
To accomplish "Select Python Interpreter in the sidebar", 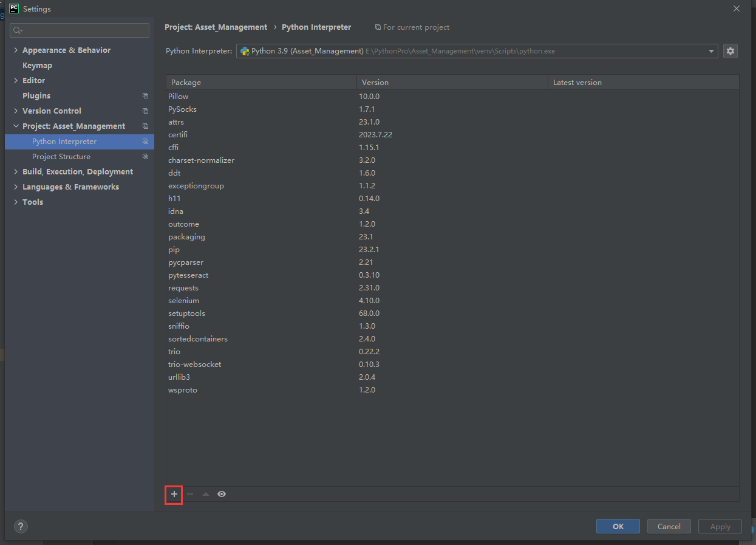I will point(80,142).
